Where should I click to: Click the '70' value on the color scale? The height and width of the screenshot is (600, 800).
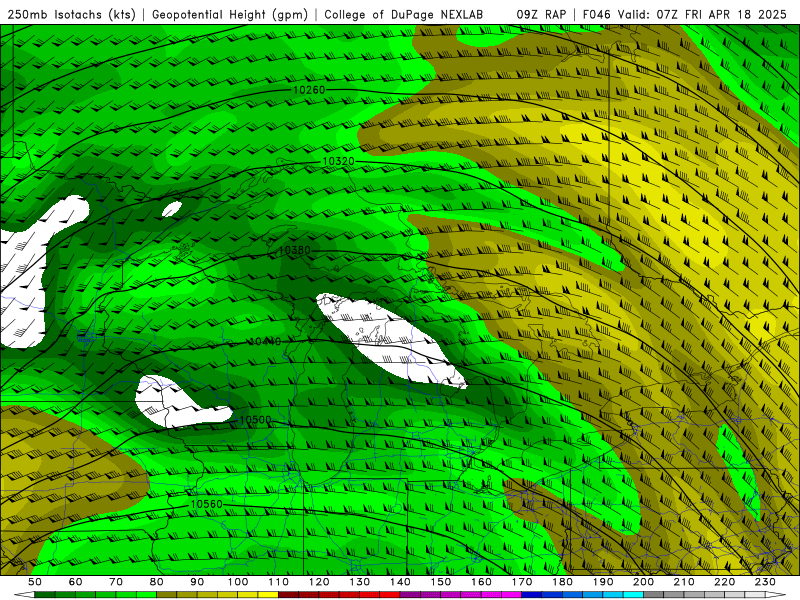tap(116, 582)
